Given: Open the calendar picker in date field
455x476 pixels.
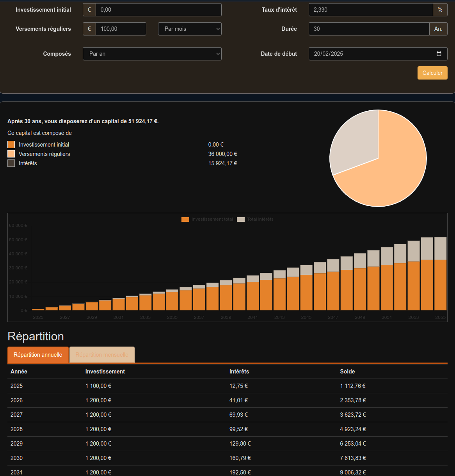Looking at the screenshot, I should [x=439, y=54].
